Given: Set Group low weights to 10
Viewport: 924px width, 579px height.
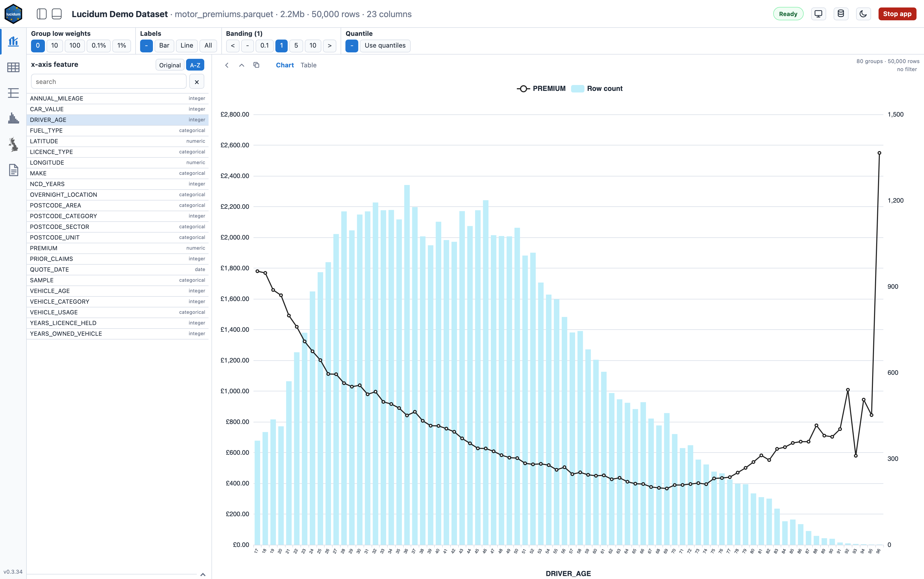Looking at the screenshot, I should point(55,45).
